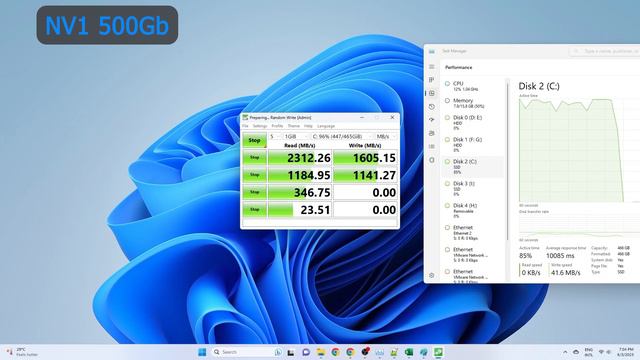The width and height of the screenshot is (640, 360).
Task: Select Ethernet 2 entry in list
Action: tap(473, 233)
